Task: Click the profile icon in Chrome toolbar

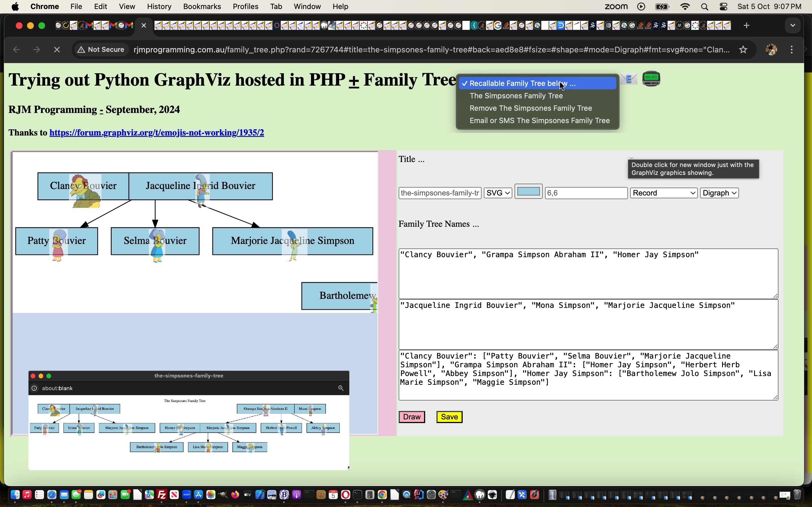Action: (x=771, y=50)
